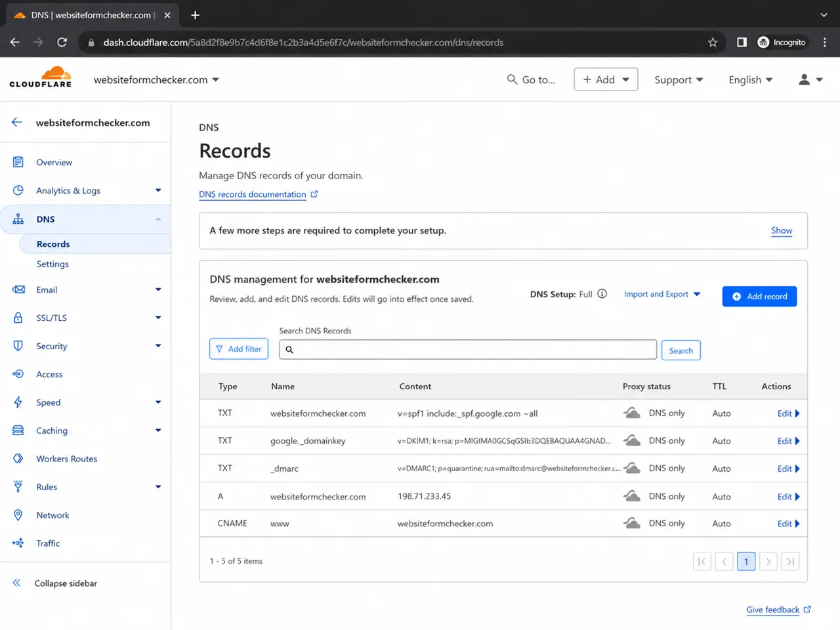Expand the Rules section arrow
The height and width of the screenshot is (630, 840).
click(x=158, y=487)
